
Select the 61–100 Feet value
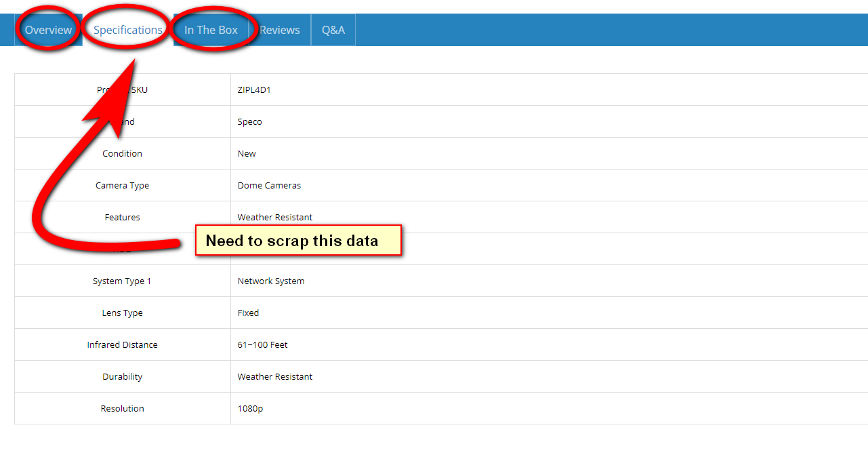click(x=262, y=345)
